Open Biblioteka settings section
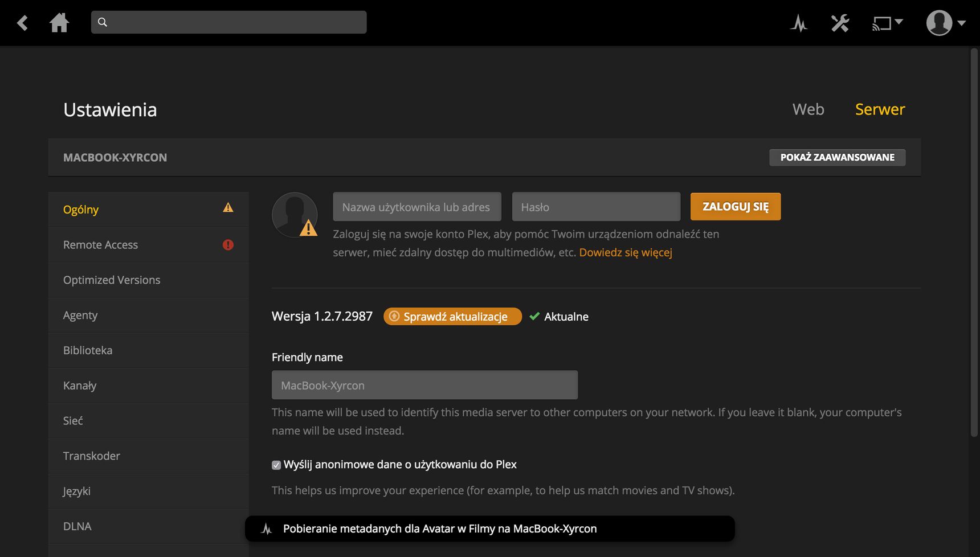The image size is (980, 557). (148, 350)
